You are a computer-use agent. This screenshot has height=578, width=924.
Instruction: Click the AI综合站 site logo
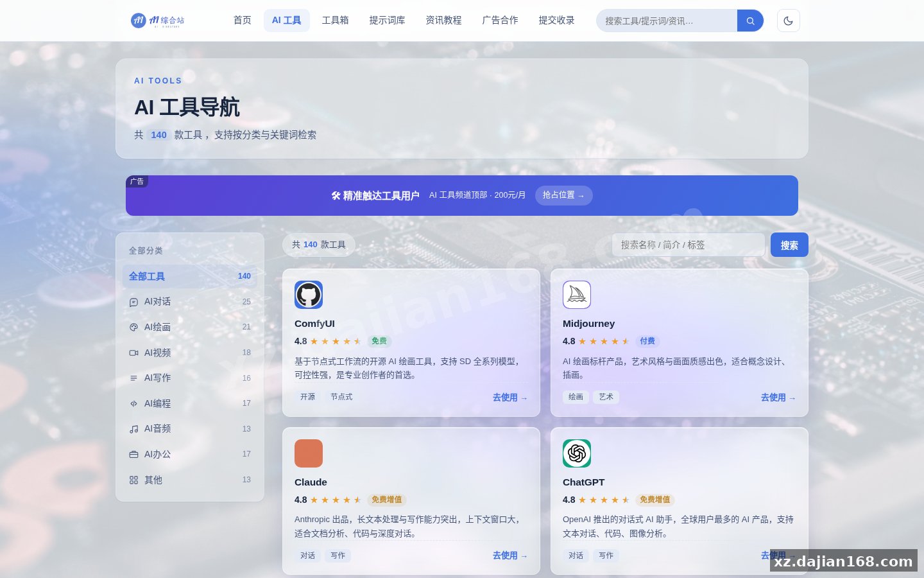(158, 21)
